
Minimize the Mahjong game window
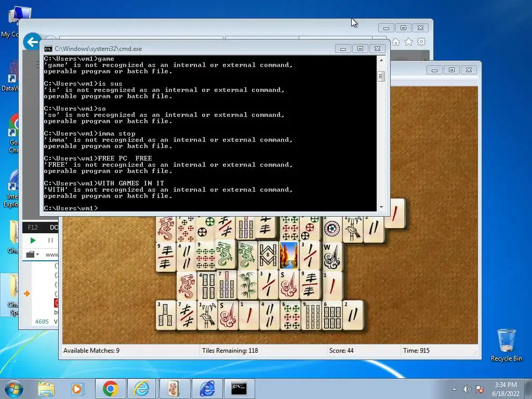[434, 70]
